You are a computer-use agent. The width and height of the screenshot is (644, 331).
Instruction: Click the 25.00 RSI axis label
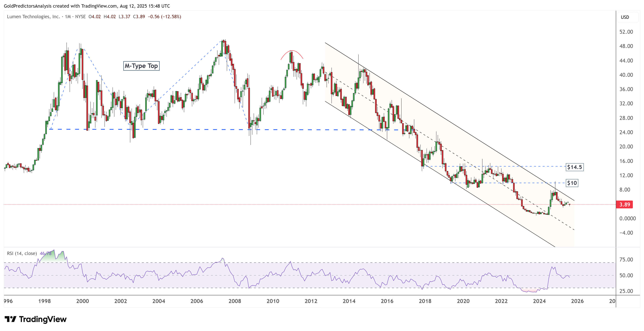[x=626, y=291]
